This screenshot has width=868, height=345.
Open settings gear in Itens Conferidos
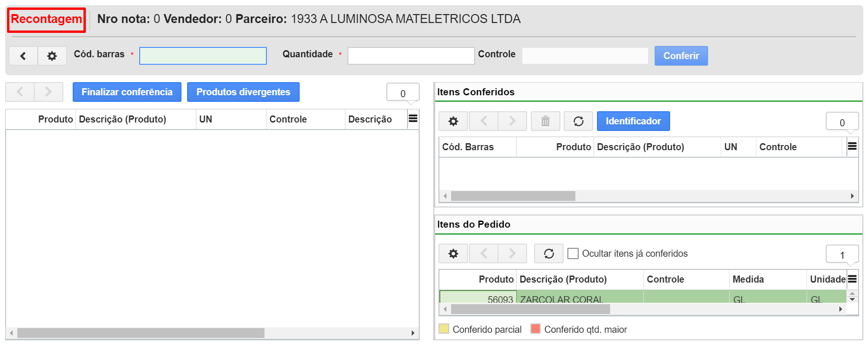[453, 121]
